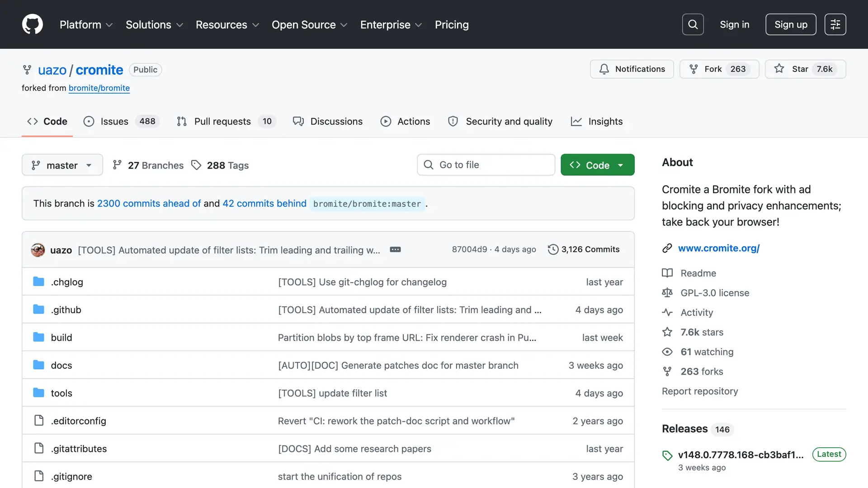Click the Go to file search field

click(486, 165)
